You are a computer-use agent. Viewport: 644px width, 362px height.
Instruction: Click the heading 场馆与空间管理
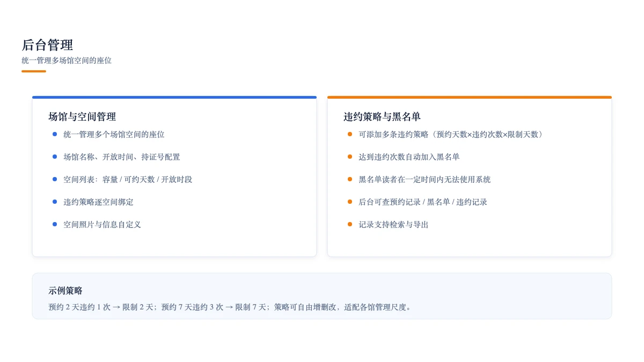point(82,117)
